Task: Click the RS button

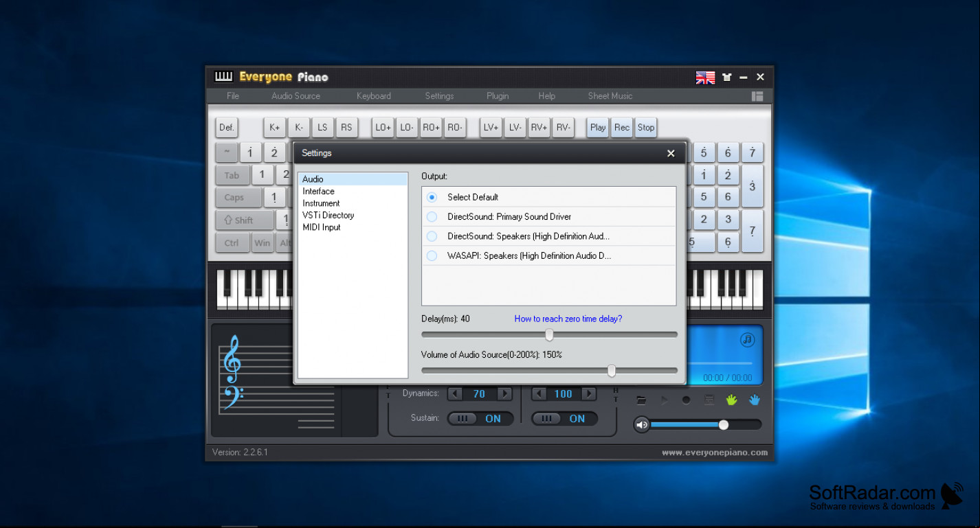Action: tap(346, 127)
